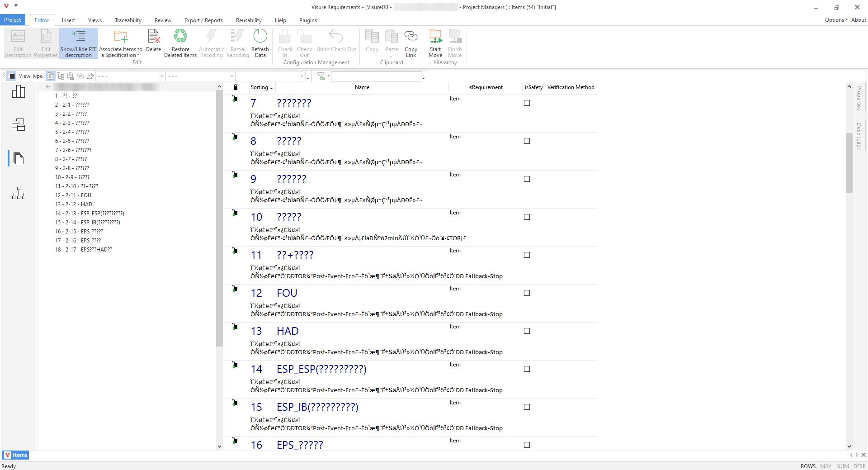The image size is (868, 470).
Task: Select the Items bottom tab
Action: pyautogui.click(x=16, y=455)
